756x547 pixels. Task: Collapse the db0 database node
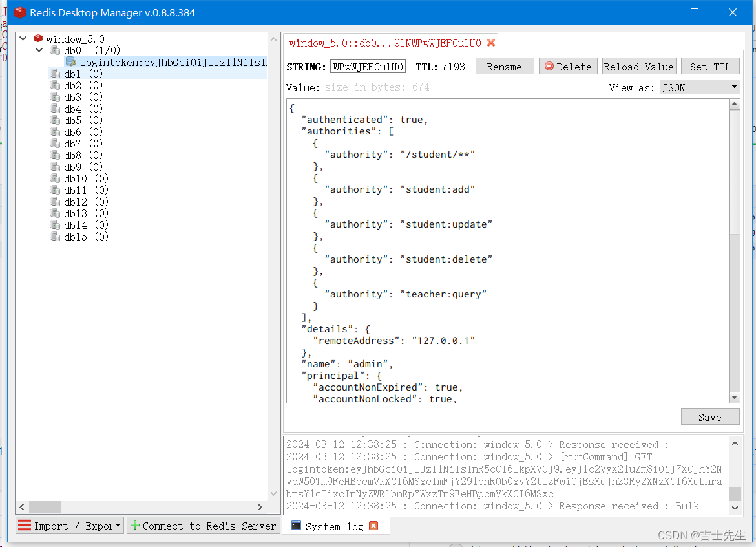[x=39, y=50]
